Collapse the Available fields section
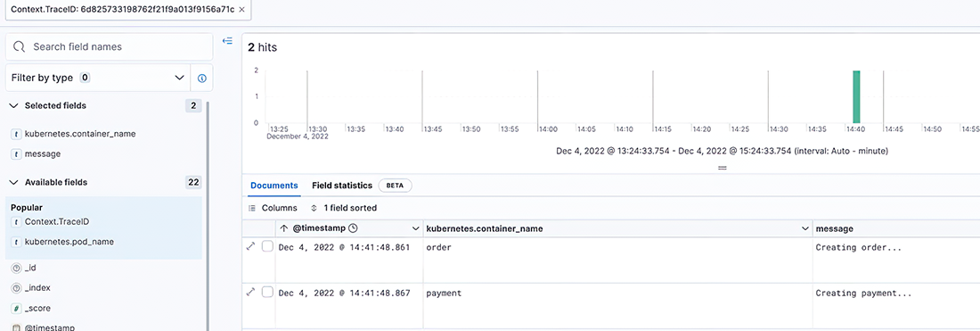This screenshot has width=980, height=331. (x=13, y=183)
